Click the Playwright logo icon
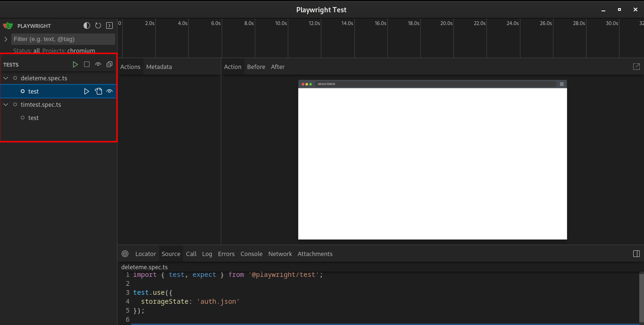Screen dimensions: 644x325 (8, 26)
